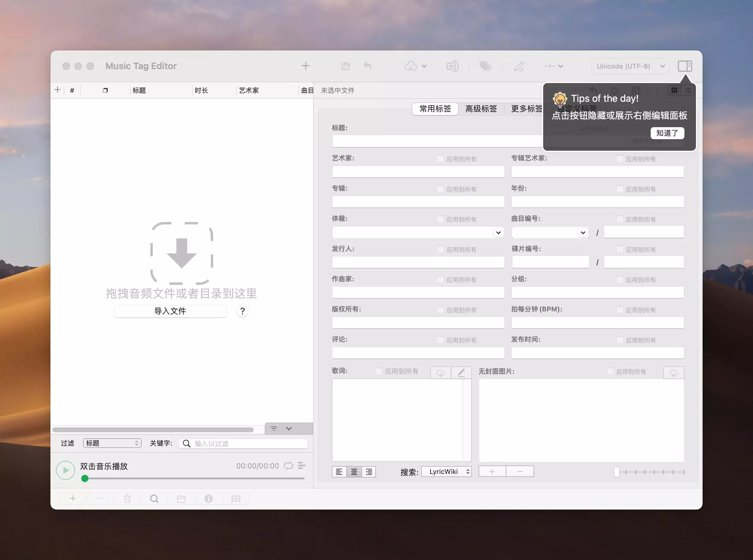This screenshot has height=560, width=753.
Task: Check 应用到所有 next to 年份
Action: tap(620, 189)
